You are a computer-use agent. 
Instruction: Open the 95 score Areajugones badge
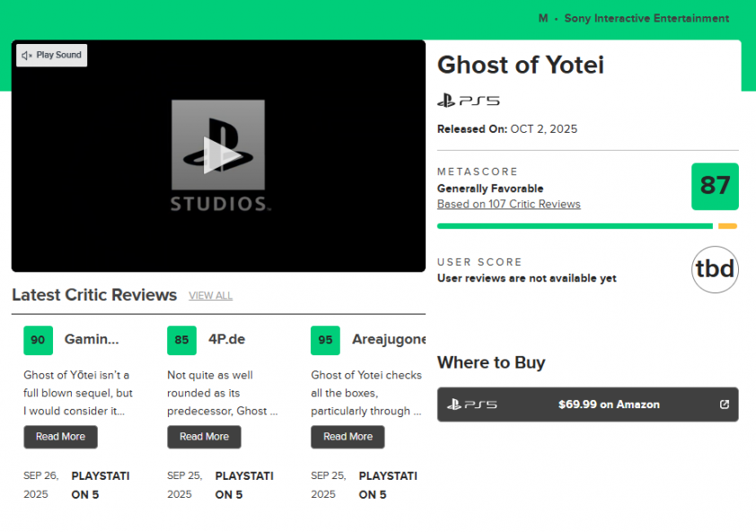325,340
